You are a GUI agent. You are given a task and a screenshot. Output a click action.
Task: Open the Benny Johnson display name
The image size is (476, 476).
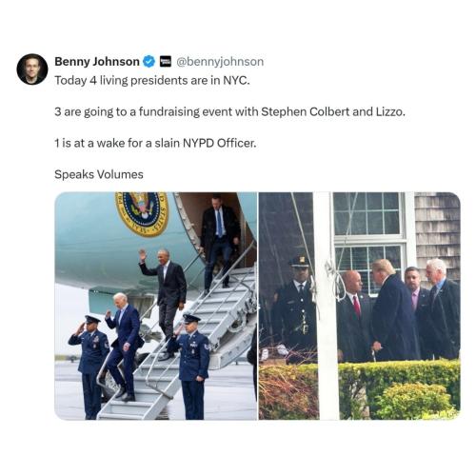coord(97,61)
